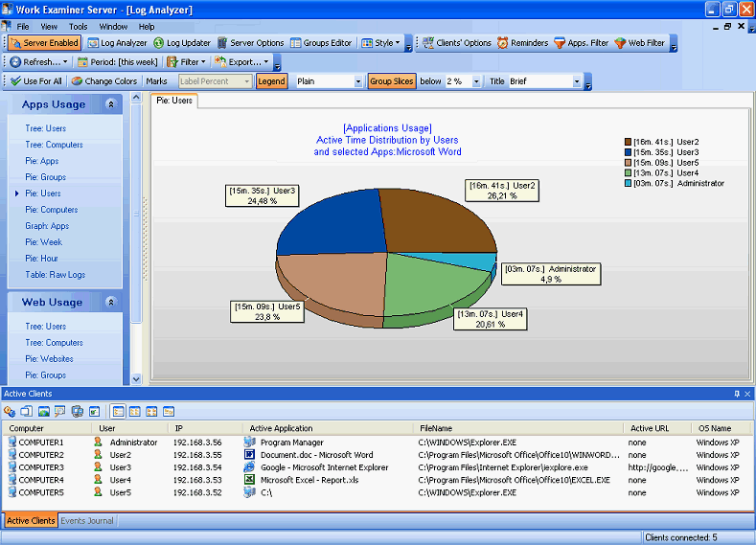Click Change Colors button
This screenshot has width=756, height=545.
[104, 81]
